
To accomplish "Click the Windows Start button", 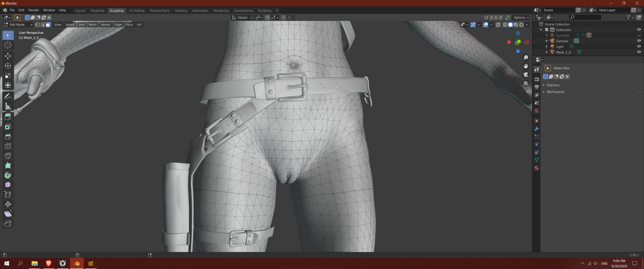I will (7, 263).
